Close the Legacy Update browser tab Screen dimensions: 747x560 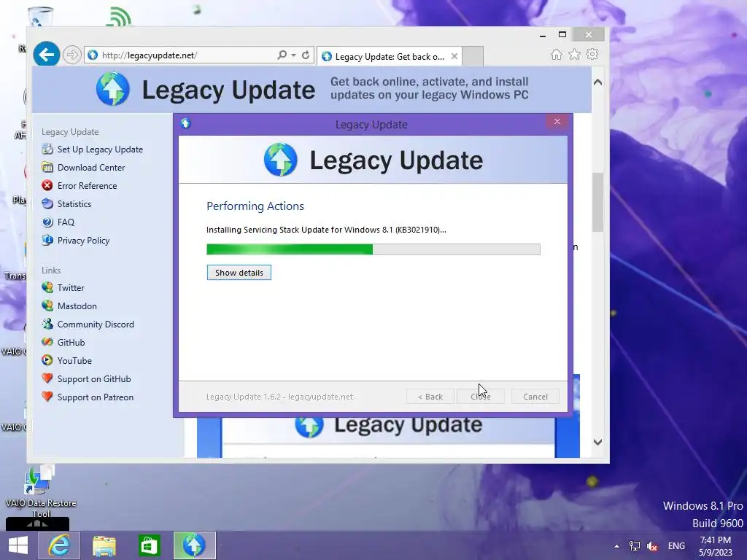point(454,56)
